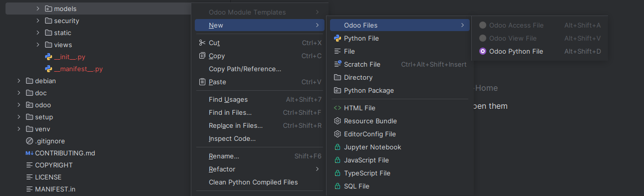Select the MANIFEST.in file
Viewport: 644px width, 196px height.
pos(99,189)
